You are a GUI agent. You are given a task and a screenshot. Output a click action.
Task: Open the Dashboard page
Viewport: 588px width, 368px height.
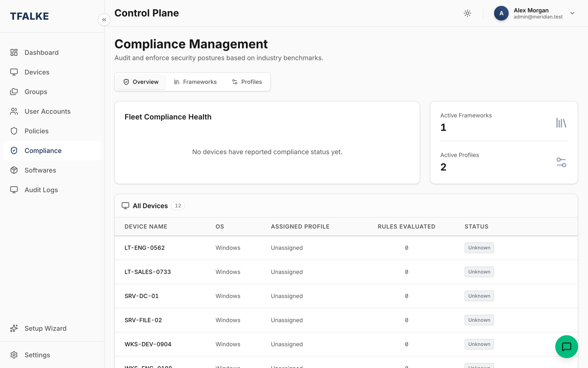(x=52, y=53)
